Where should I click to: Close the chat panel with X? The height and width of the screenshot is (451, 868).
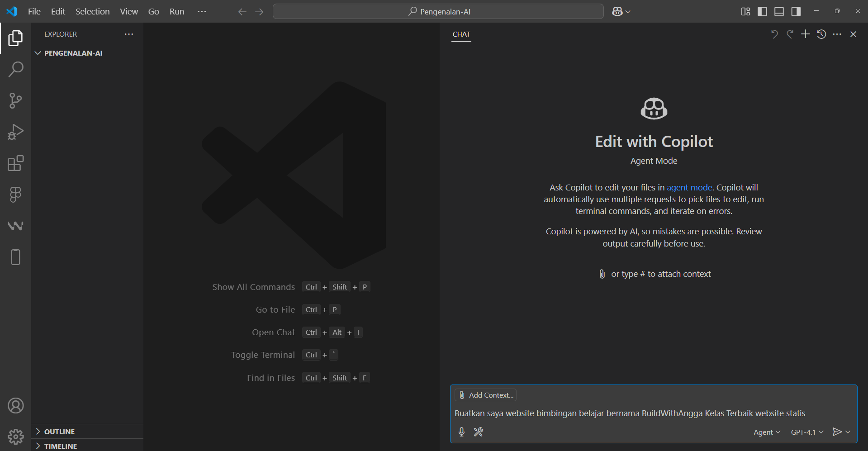(853, 34)
